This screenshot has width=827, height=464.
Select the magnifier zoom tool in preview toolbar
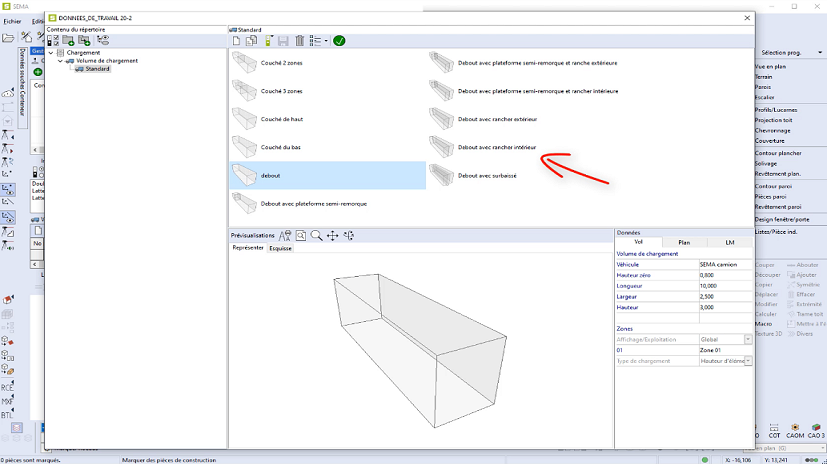[x=316, y=236]
